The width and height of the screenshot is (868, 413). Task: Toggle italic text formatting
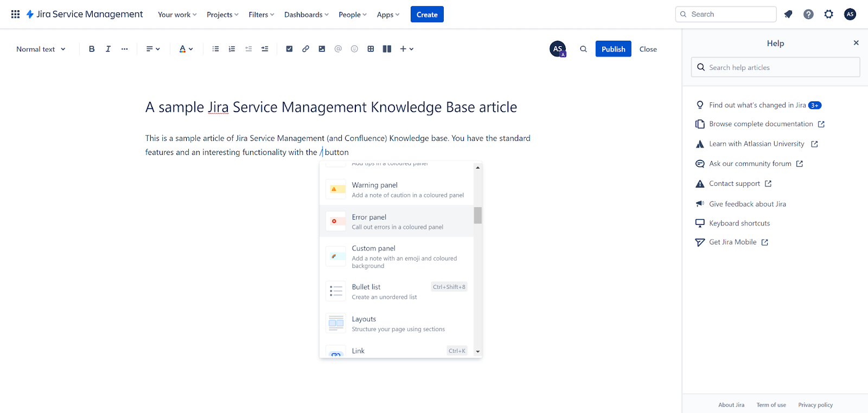(108, 49)
